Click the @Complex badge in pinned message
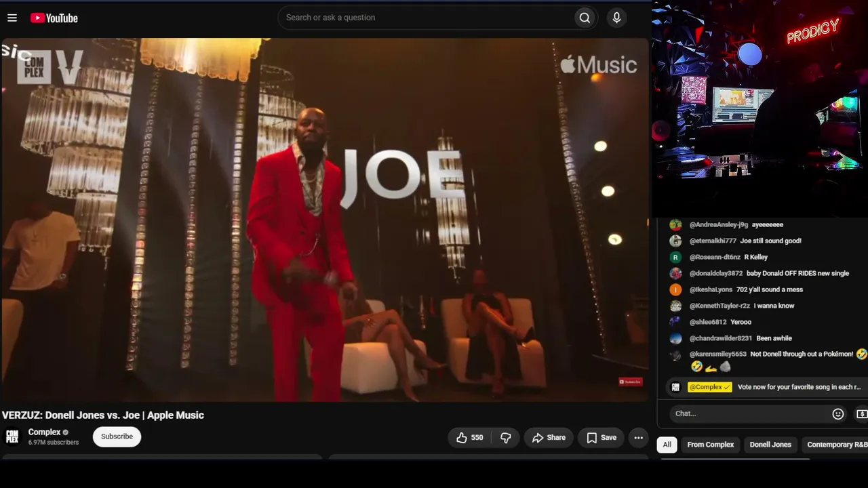The image size is (868, 488). tap(709, 387)
